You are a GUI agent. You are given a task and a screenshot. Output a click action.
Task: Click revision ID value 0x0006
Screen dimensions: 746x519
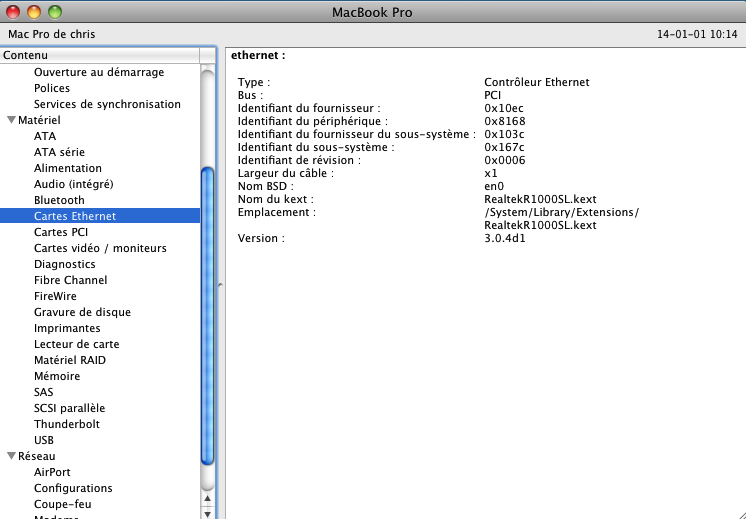point(505,160)
